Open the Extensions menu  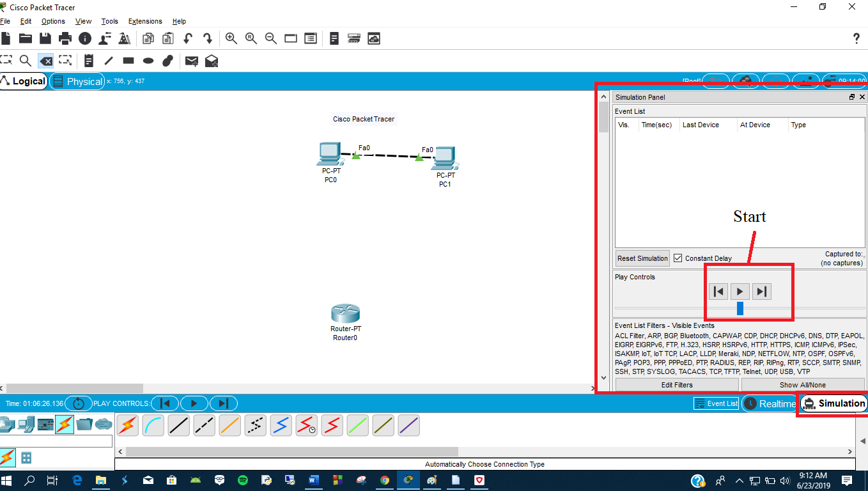pos(144,21)
